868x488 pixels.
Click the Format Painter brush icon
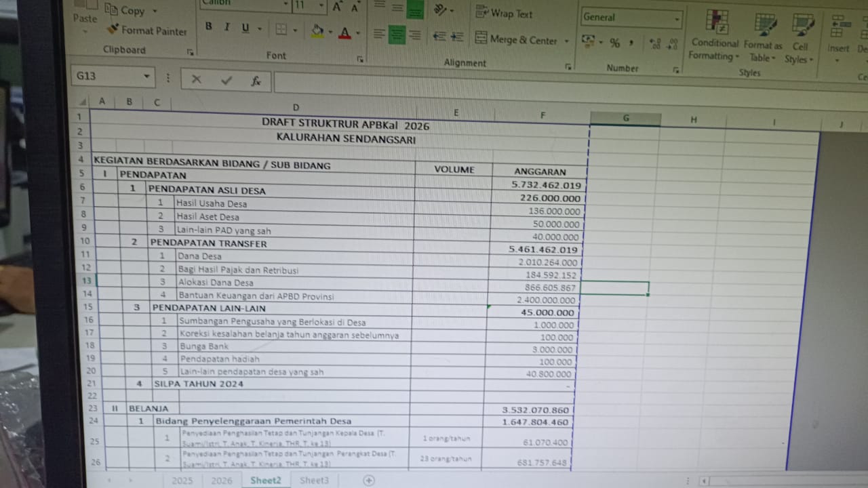(x=113, y=30)
